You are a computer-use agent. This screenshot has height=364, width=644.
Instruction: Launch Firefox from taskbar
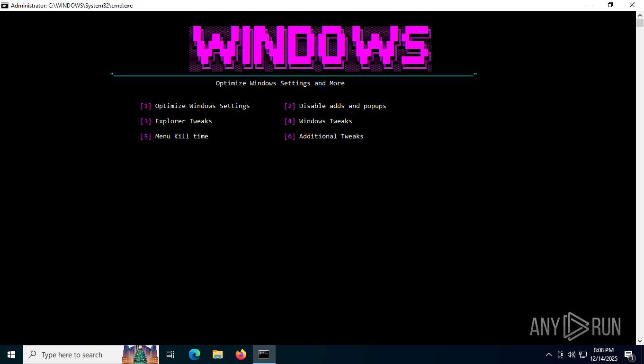[241, 355]
